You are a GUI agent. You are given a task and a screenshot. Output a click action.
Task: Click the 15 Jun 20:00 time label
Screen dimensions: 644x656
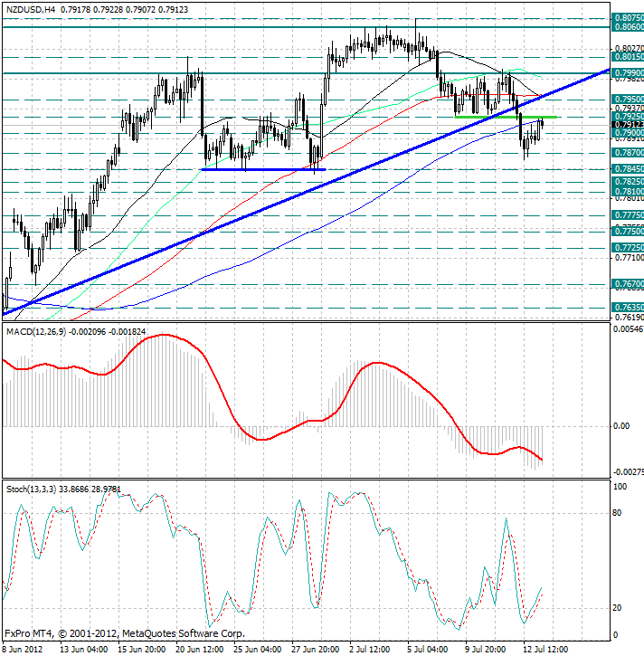141,649
